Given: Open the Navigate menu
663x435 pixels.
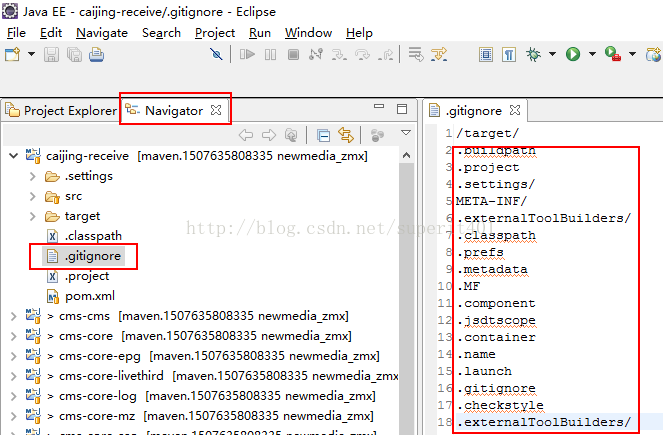Looking at the screenshot, I should tap(102, 33).
